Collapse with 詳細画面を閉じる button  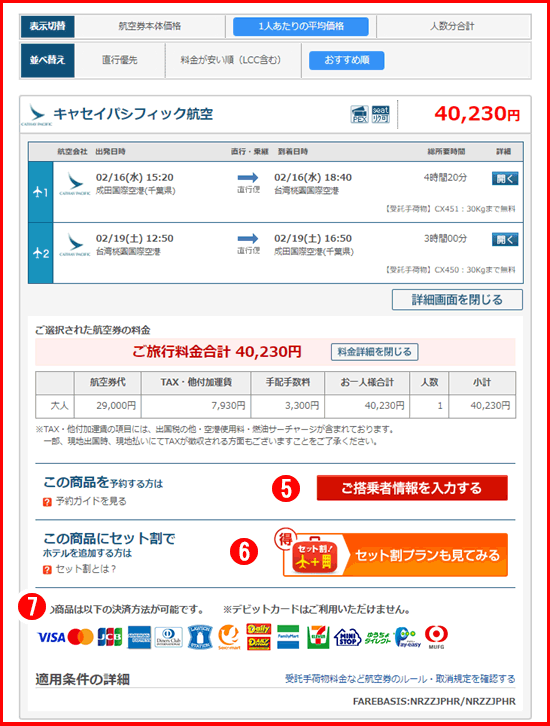pyautogui.click(x=457, y=300)
